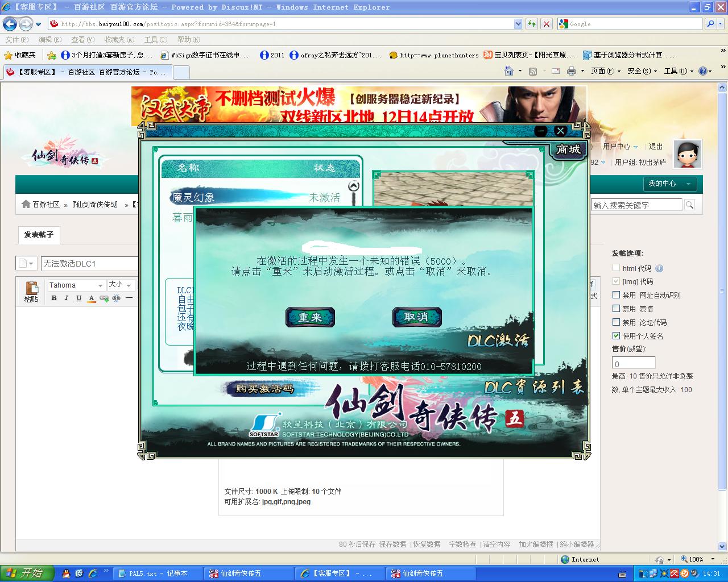Uncheck the 使用个人签名 checkbox
728x582 pixels.
[x=616, y=336]
